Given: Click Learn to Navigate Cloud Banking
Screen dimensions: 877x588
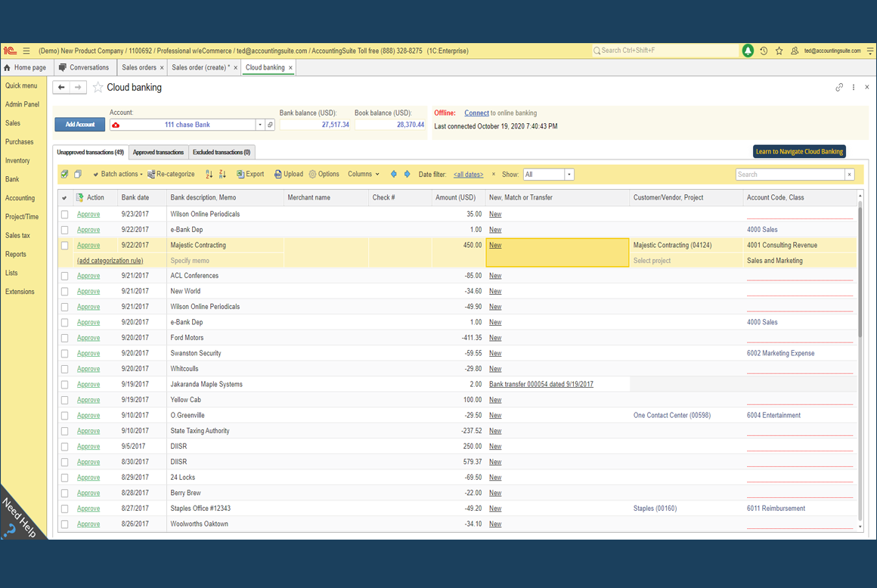Looking at the screenshot, I should 799,151.
